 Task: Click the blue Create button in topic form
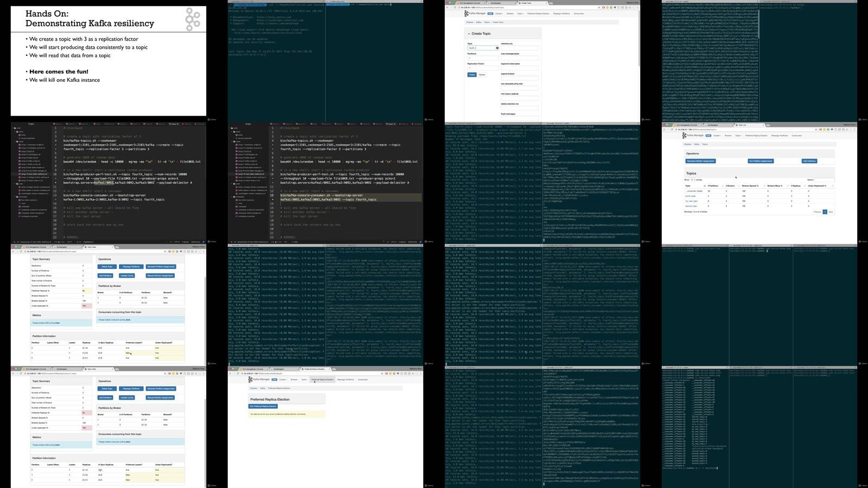pyautogui.click(x=472, y=75)
